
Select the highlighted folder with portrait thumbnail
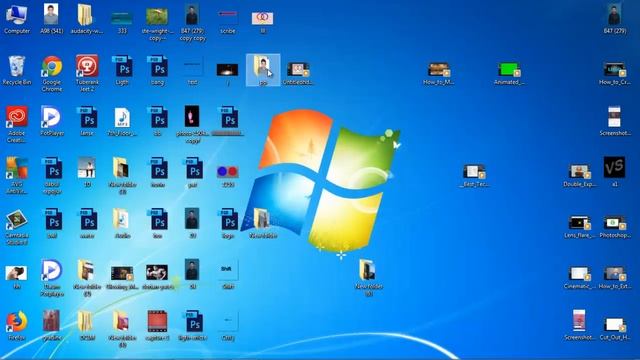[x=263, y=70]
